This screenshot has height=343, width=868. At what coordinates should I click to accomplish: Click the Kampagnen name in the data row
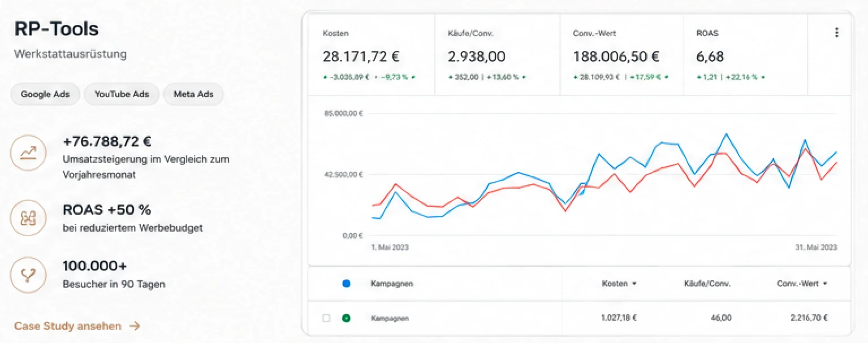[390, 319]
